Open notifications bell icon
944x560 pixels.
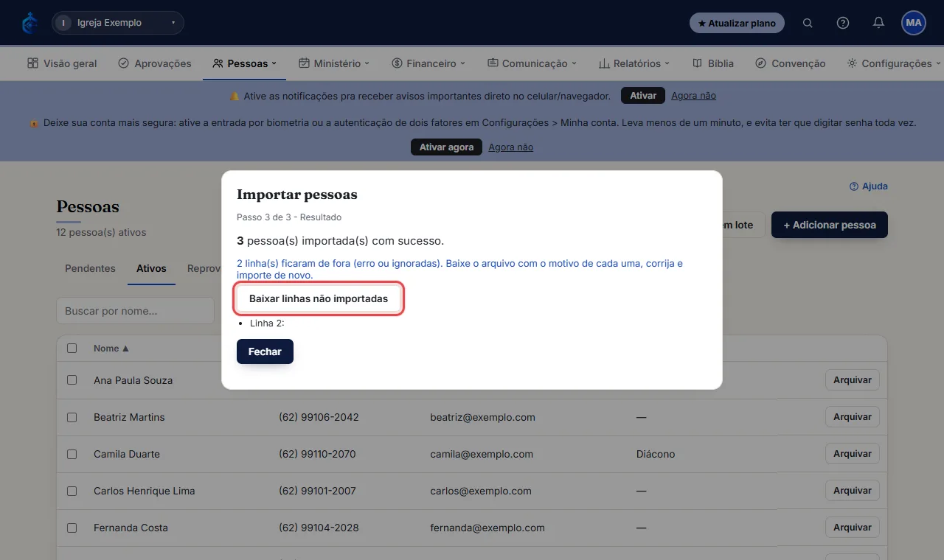[x=878, y=23]
